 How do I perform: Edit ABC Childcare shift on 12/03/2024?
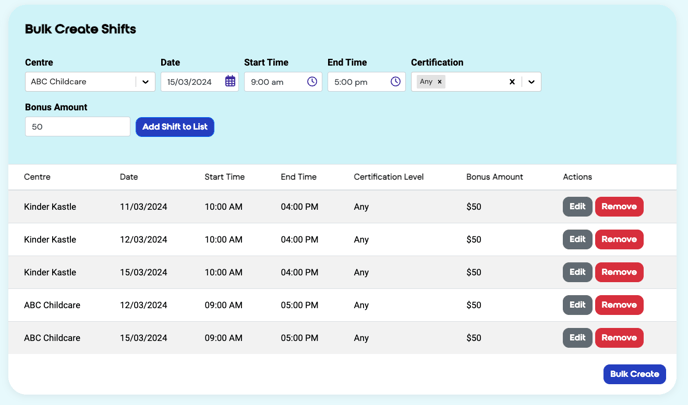pos(577,305)
